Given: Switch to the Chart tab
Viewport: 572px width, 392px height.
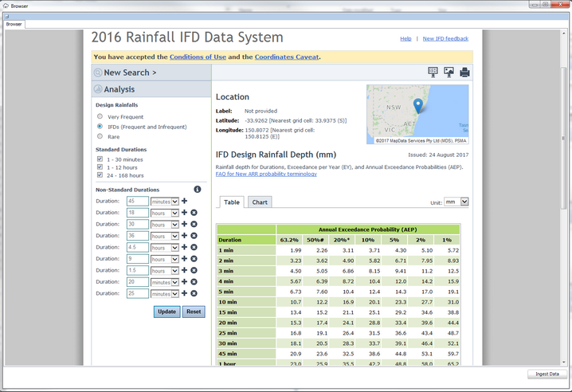Looking at the screenshot, I should (x=260, y=202).
